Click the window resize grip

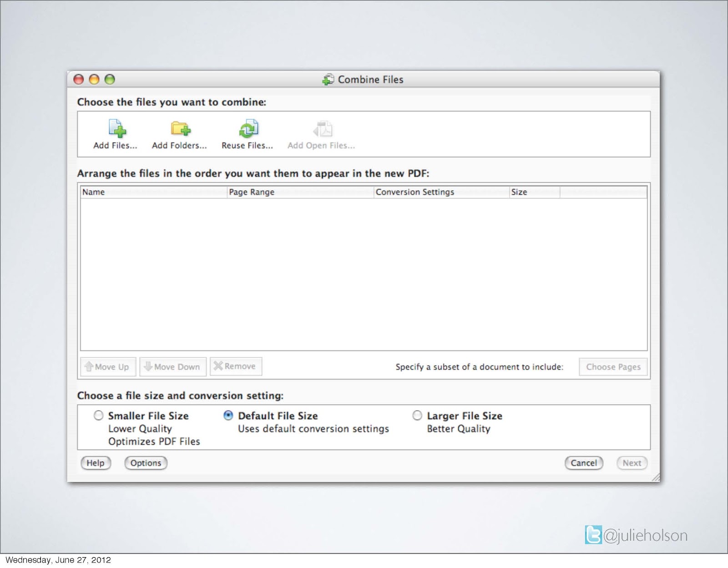[x=656, y=477]
